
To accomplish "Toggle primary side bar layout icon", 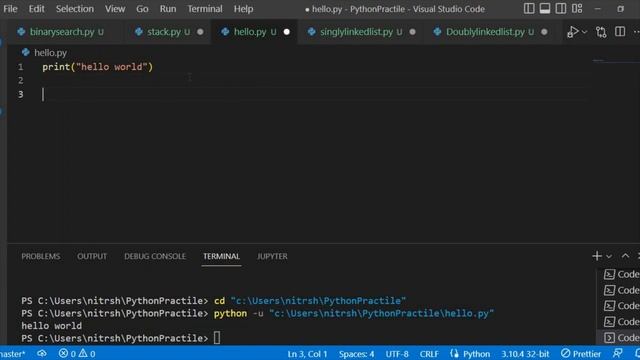I will click(x=529, y=8).
